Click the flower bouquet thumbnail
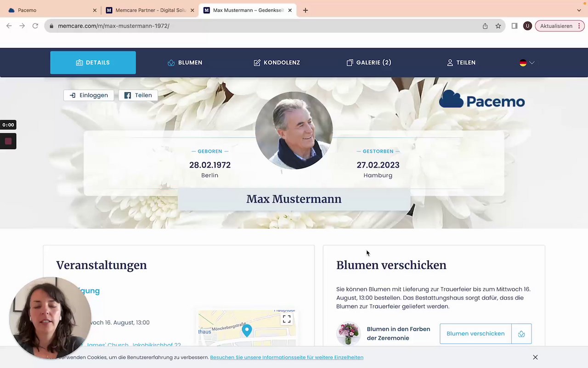This screenshot has width=588, height=368. (348, 333)
